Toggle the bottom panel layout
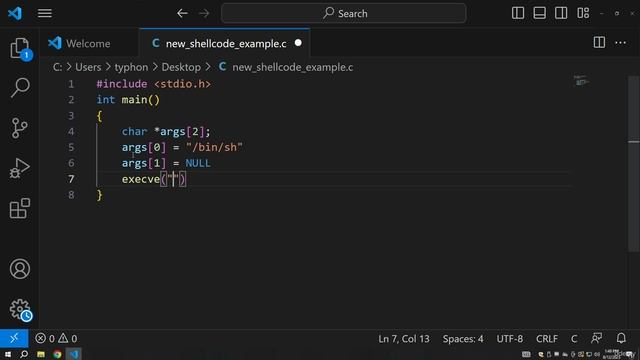640x360 pixels. (540, 13)
